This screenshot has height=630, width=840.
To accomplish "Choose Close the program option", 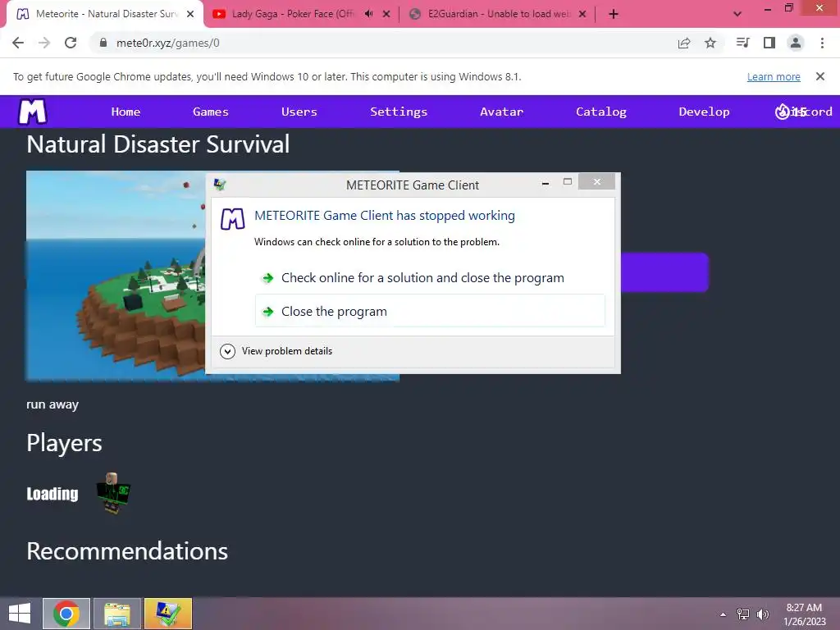I will pyautogui.click(x=430, y=311).
